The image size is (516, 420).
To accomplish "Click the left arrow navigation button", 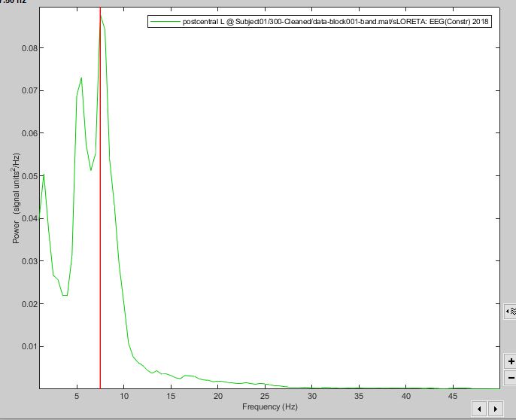I will 479,409.
